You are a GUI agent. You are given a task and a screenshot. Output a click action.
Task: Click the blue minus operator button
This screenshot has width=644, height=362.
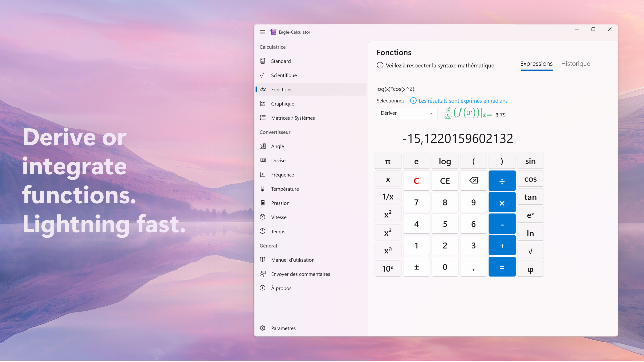coord(502,224)
